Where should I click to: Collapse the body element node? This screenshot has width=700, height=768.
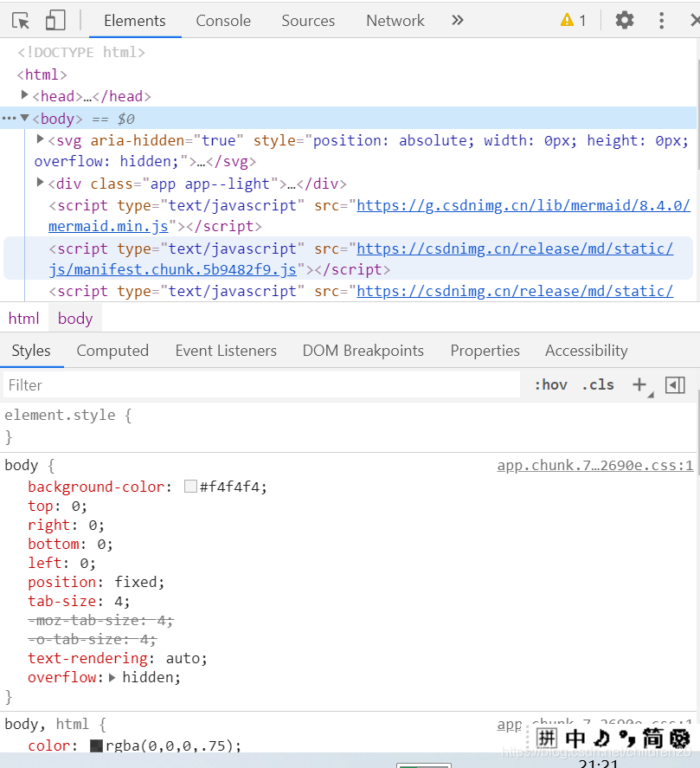[24, 118]
